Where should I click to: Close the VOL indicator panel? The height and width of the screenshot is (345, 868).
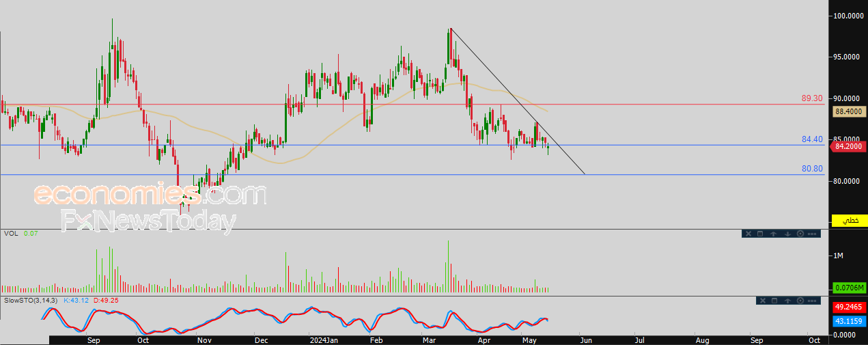tap(748, 234)
